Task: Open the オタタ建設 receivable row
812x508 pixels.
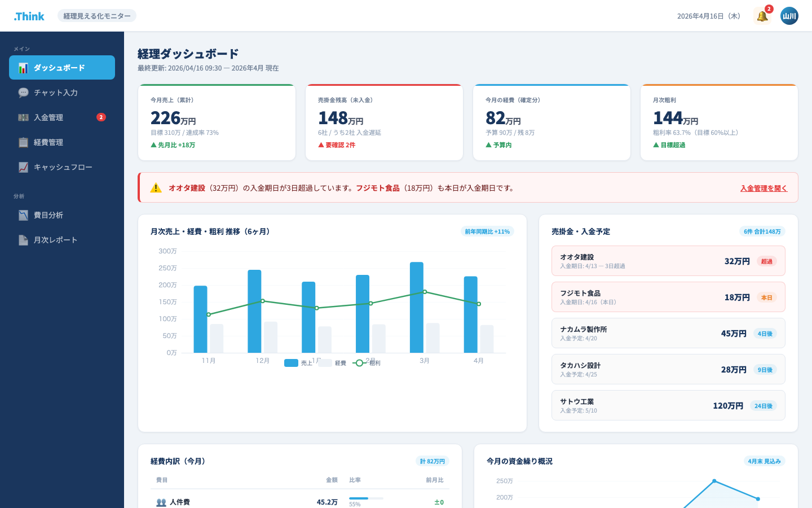Action: pyautogui.click(x=668, y=261)
